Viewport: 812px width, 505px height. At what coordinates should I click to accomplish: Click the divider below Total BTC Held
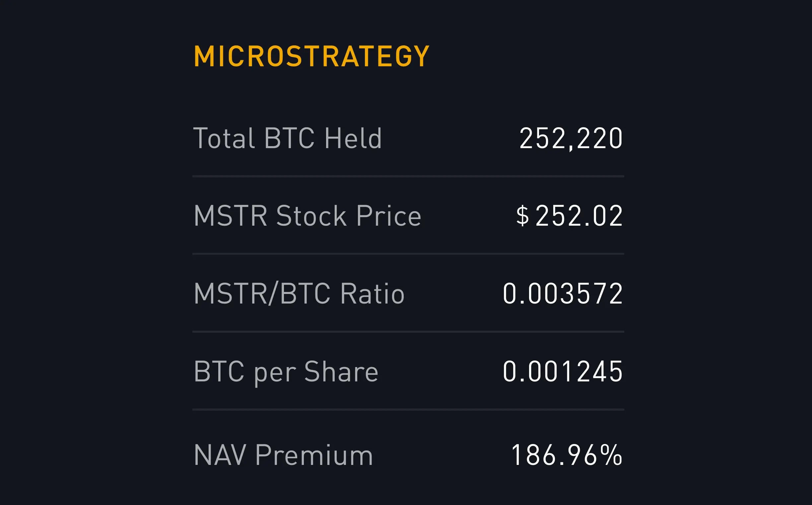(x=408, y=176)
